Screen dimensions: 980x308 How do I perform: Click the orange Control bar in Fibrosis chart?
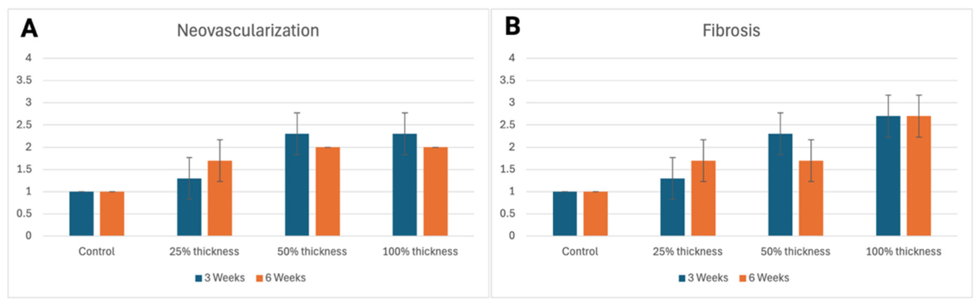click(x=596, y=213)
